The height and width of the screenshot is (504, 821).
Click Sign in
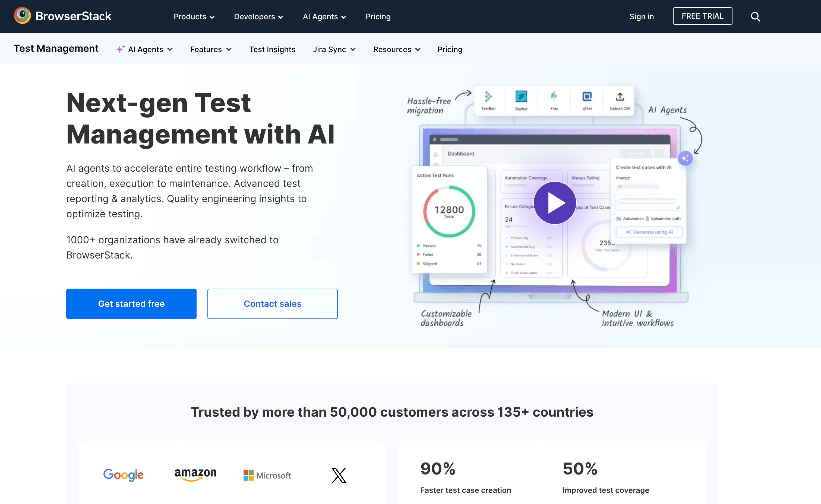point(641,17)
